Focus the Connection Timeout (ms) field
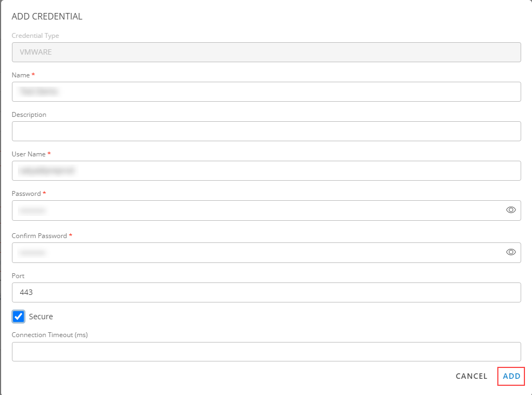Screen dimensions: 532x395 click(x=266, y=352)
